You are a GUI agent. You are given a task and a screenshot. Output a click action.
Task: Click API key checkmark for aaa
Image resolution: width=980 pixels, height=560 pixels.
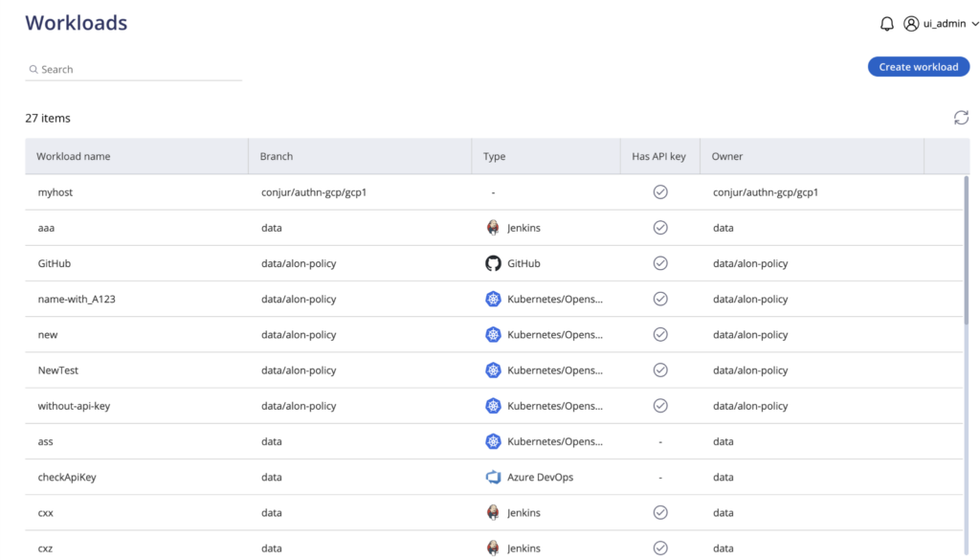pyautogui.click(x=660, y=228)
